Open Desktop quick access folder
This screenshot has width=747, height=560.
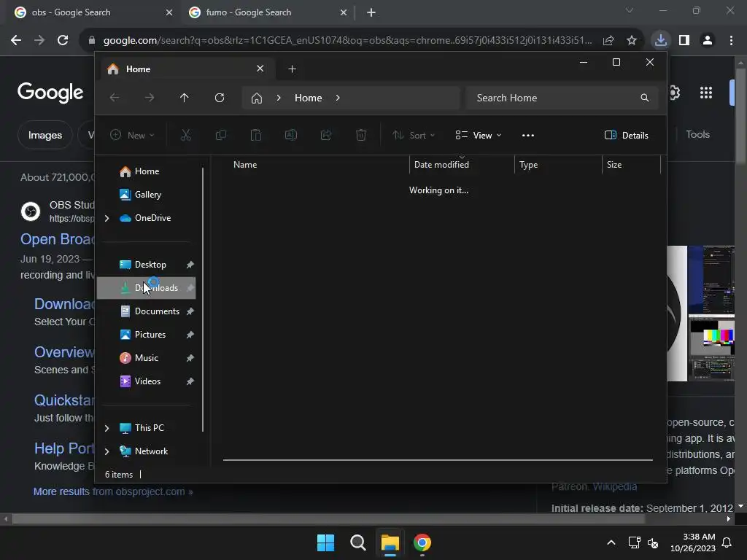[146, 265]
